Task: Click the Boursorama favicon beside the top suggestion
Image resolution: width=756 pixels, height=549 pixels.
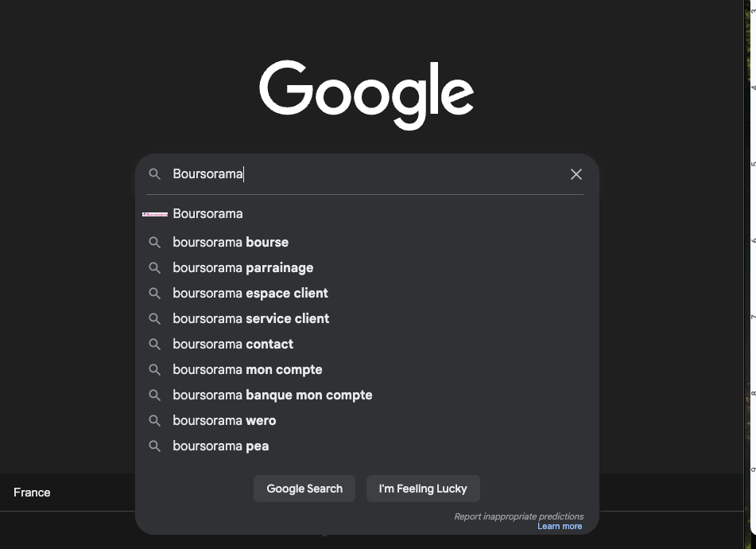Action: tap(156, 213)
